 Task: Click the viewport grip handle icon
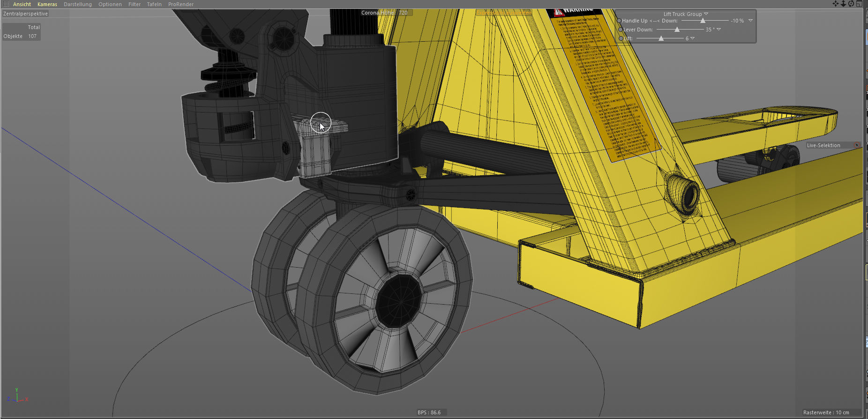[6, 4]
